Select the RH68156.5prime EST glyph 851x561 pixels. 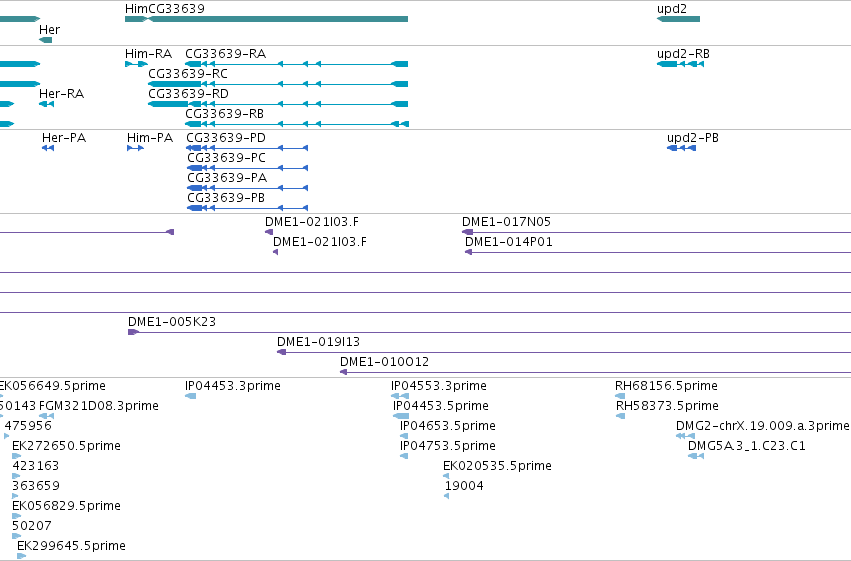(x=620, y=396)
